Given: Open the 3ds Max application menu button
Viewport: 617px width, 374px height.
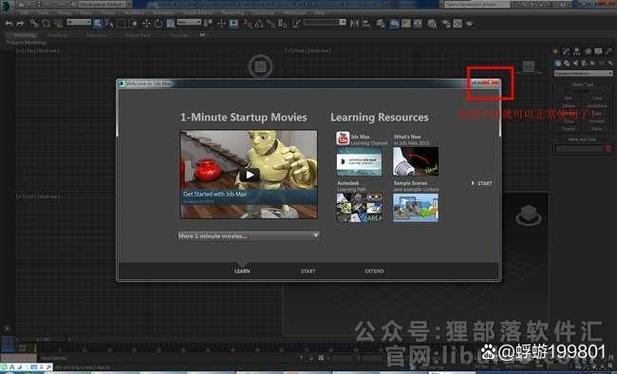Looking at the screenshot, I should [6, 5].
